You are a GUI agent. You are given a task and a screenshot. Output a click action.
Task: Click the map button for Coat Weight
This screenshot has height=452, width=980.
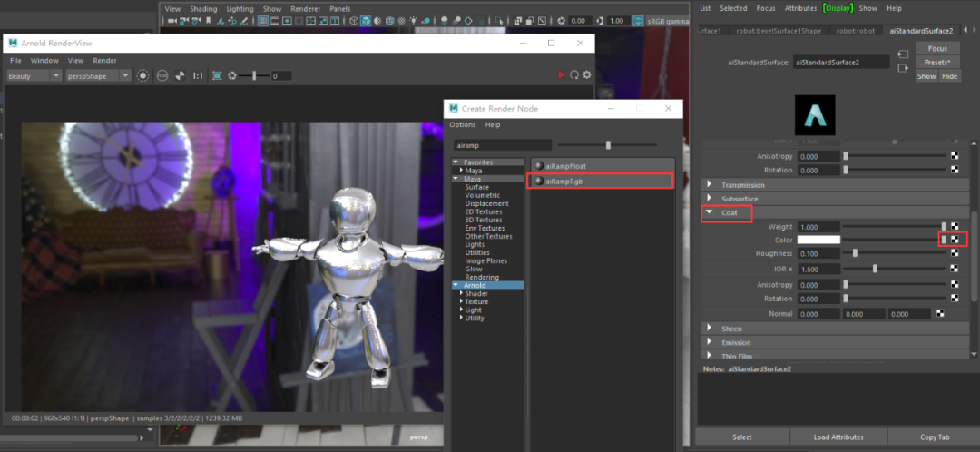955,226
